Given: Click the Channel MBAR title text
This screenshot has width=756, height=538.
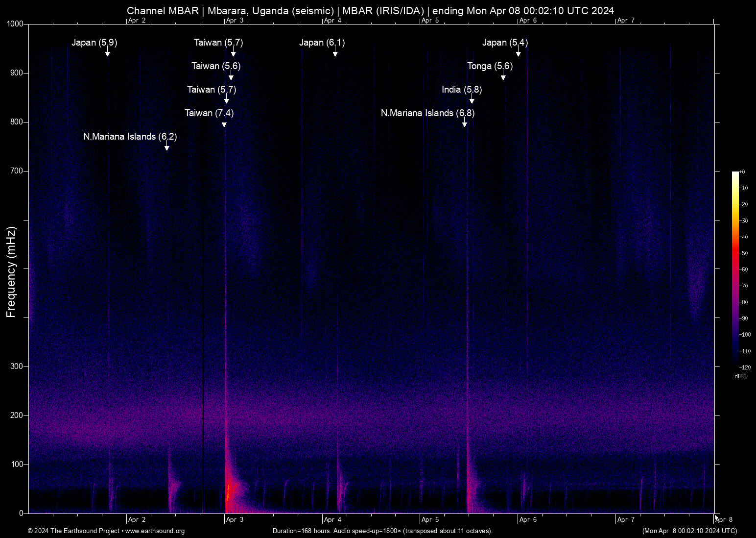Looking at the screenshot, I should 370,11.
